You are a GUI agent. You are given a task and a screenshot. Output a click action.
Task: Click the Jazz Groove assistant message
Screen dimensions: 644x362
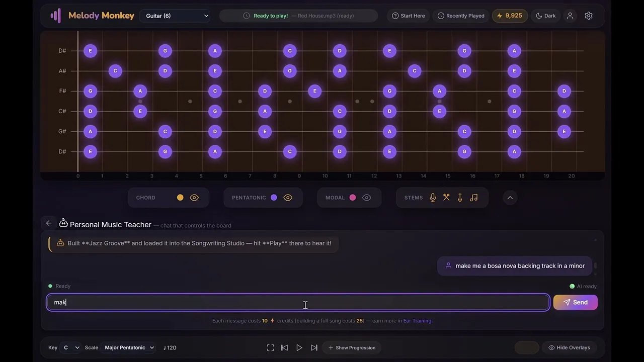tap(194, 243)
